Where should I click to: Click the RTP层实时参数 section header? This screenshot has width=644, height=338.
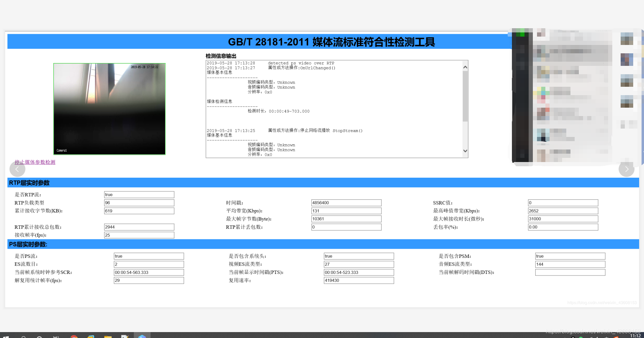pos(323,183)
